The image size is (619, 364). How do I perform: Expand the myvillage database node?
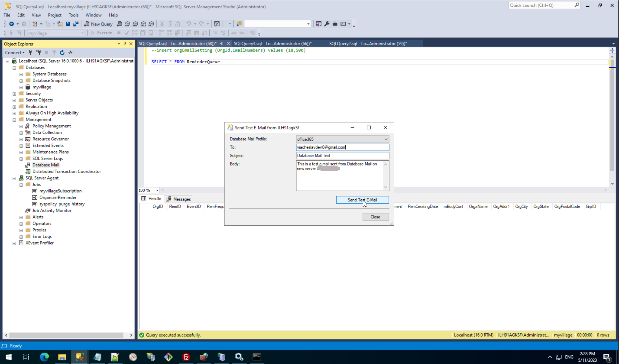coord(21,87)
